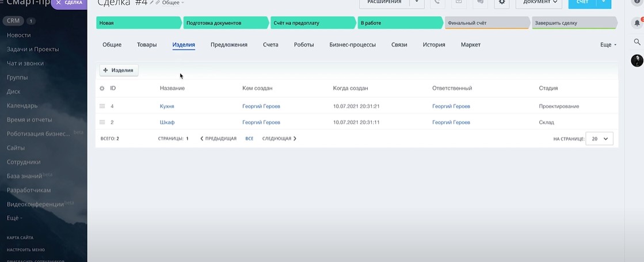Open the row menu icon for Кухня

[102, 106]
